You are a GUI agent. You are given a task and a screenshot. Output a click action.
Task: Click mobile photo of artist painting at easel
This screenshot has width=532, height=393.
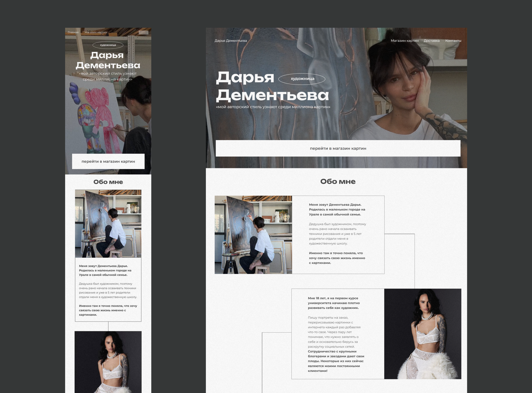(x=108, y=224)
